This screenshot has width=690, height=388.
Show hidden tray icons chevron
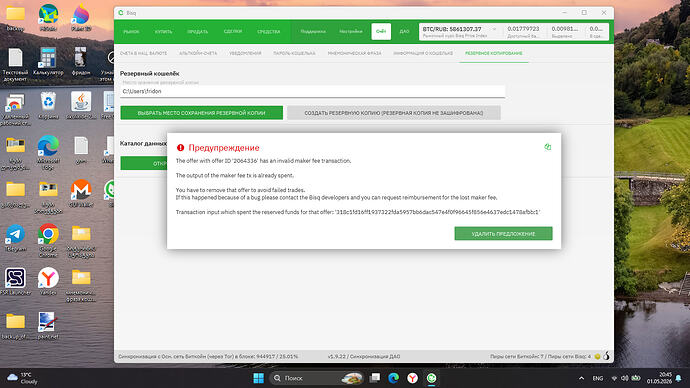(581, 378)
